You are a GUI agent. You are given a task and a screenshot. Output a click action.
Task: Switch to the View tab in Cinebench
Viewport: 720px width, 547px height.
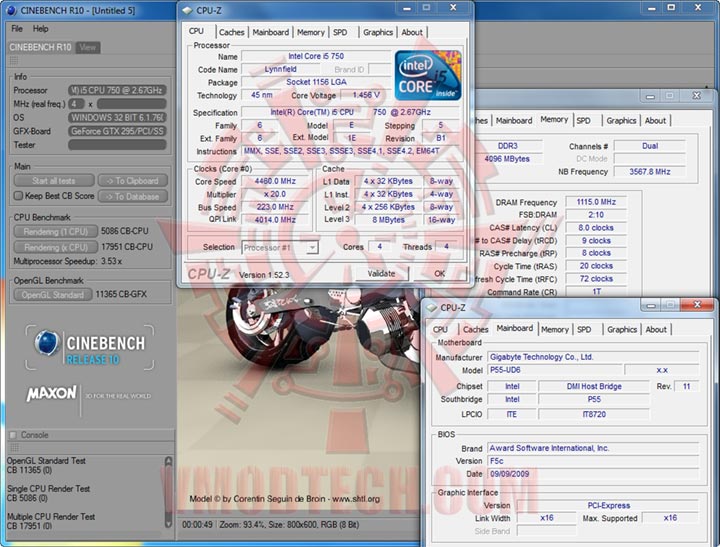(88, 47)
